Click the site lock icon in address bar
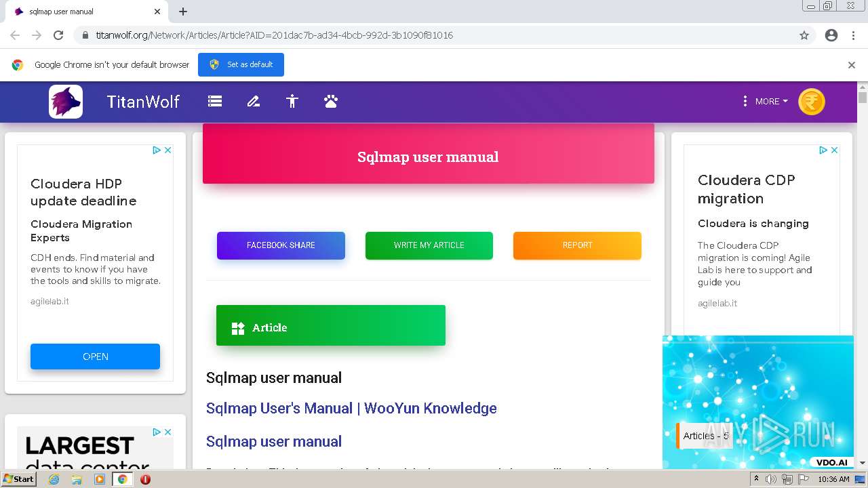This screenshot has height=488, width=868. (85, 35)
